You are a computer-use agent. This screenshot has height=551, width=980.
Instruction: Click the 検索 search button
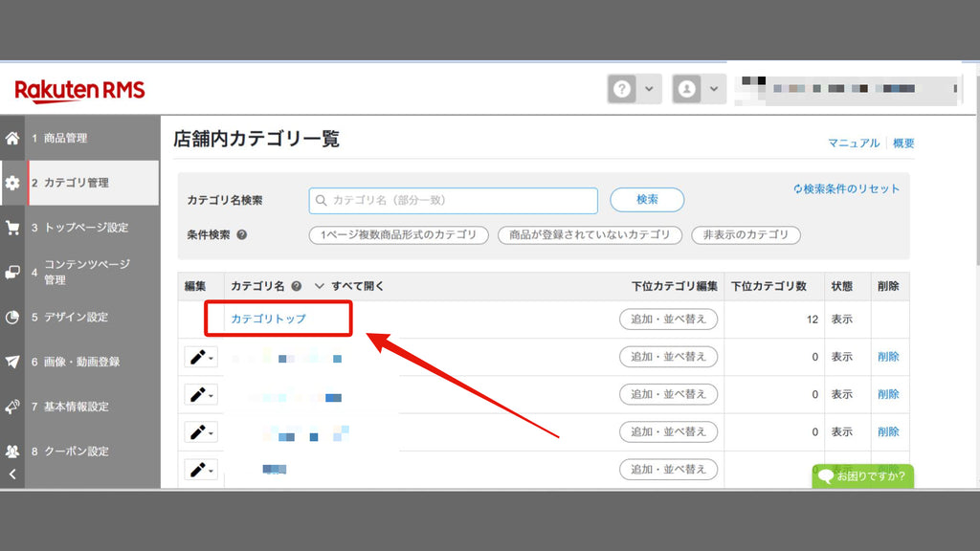tap(647, 200)
